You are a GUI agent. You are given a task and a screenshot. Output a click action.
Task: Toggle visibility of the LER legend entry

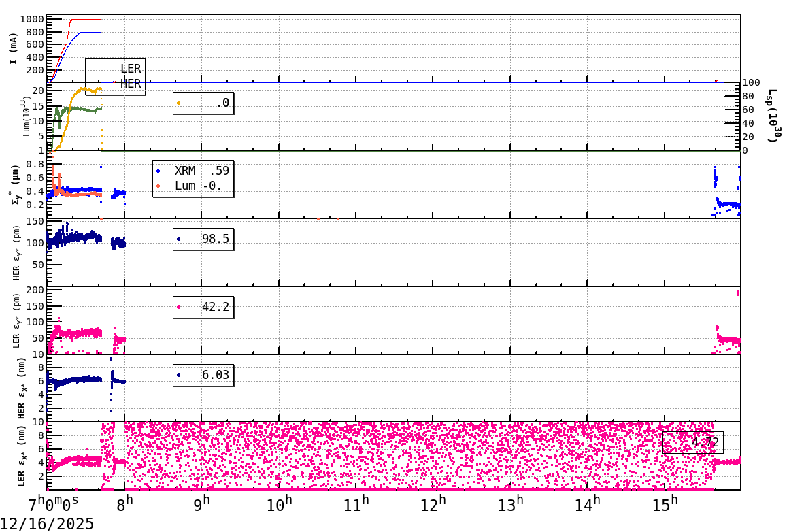[131, 69]
